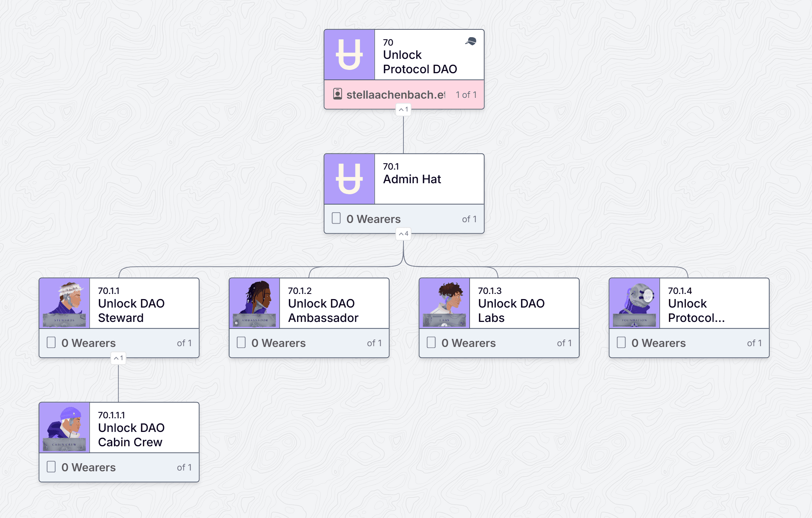Open the stellaachenbach.eth wearer row

[x=404, y=95]
